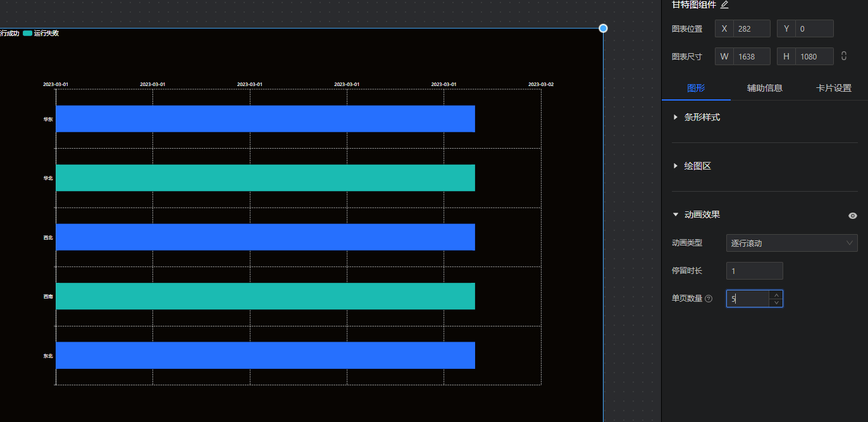Viewport: 868px width, 422px height.
Task: Click the 运行失败 legend color marker
Action: 27,34
